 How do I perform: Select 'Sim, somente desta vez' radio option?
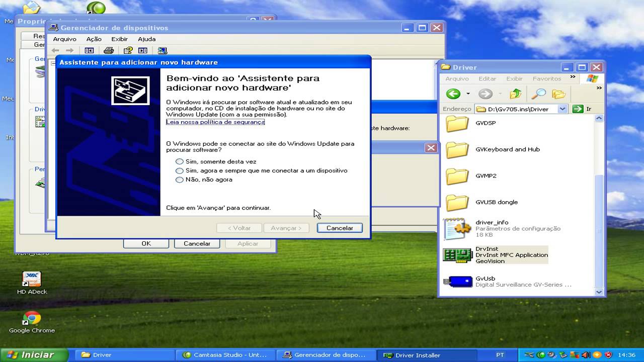[x=180, y=162]
